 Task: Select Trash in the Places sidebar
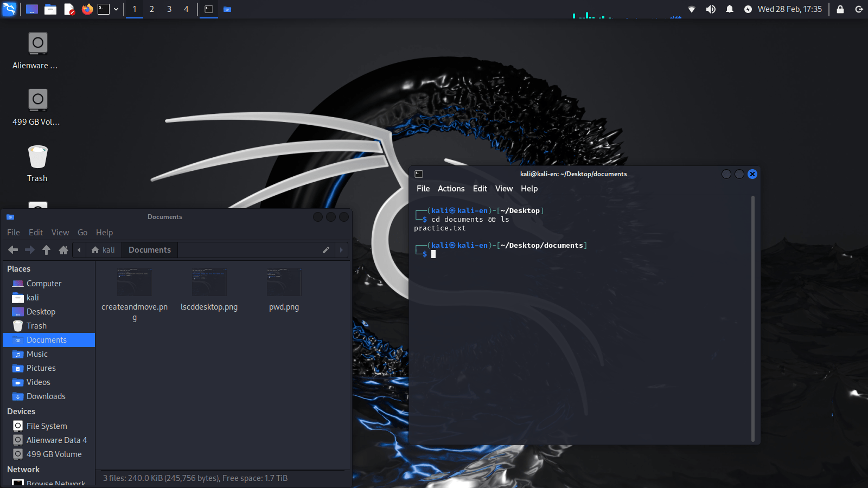coord(49,326)
